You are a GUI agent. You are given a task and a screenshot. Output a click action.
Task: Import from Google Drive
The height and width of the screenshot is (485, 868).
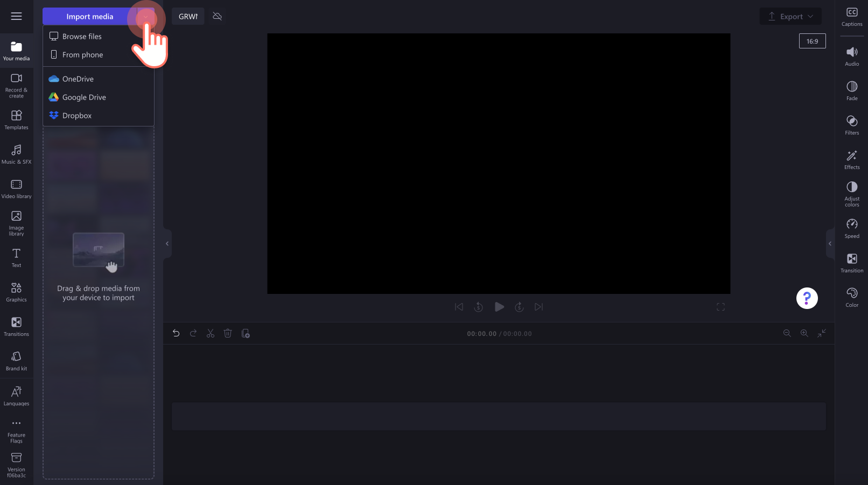coord(99,97)
